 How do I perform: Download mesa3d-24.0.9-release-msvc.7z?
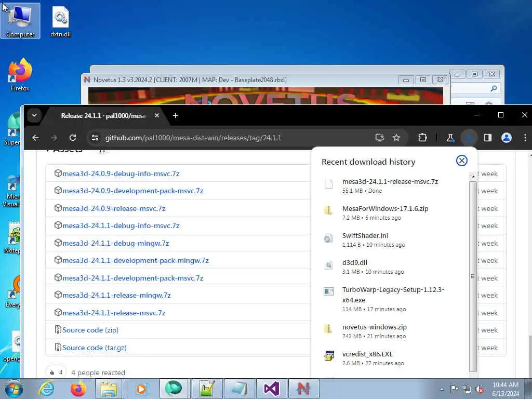[114, 208]
